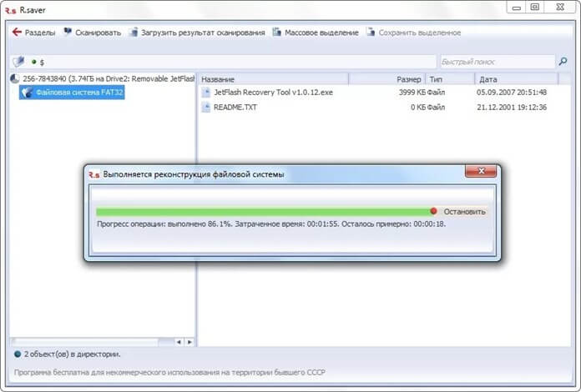Go back to Разделы
Image resolution: width=581 pixels, height=392 pixels.
click(33, 33)
